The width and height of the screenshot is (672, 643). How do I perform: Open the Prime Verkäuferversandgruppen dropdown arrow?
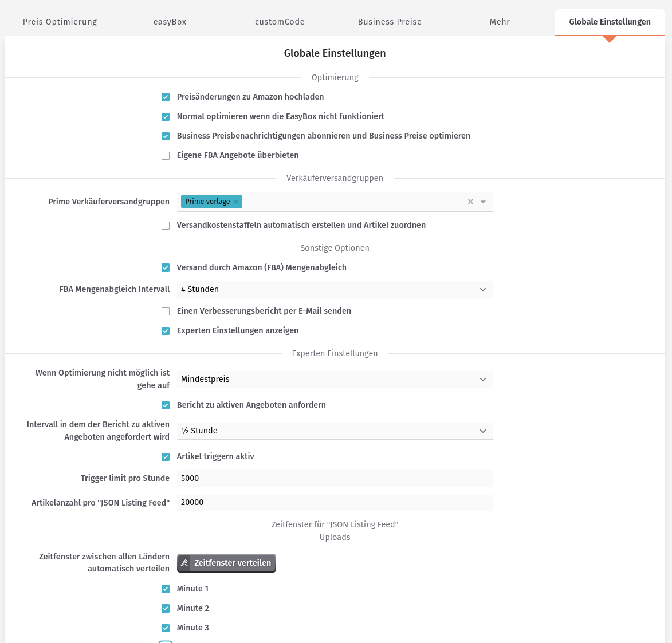point(483,202)
